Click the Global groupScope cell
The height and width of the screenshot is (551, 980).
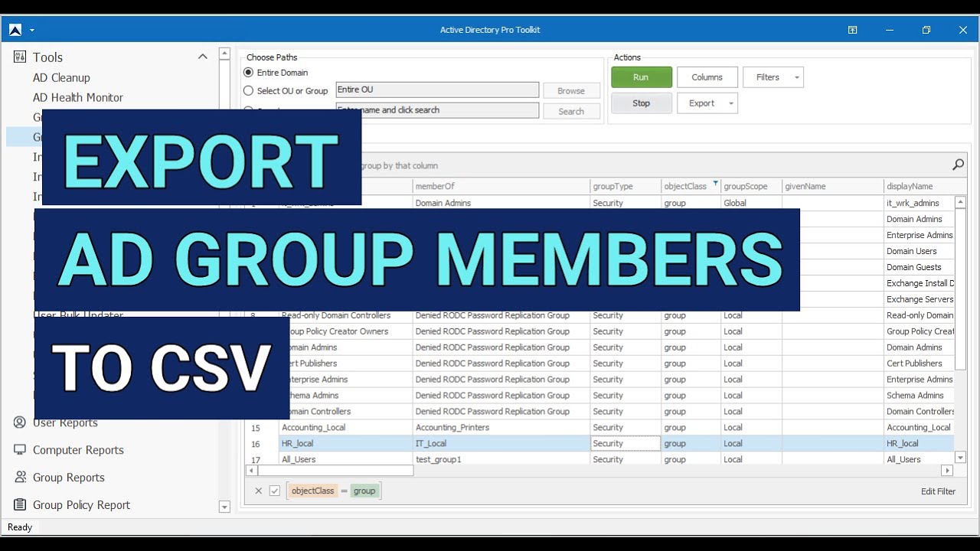[752, 204]
